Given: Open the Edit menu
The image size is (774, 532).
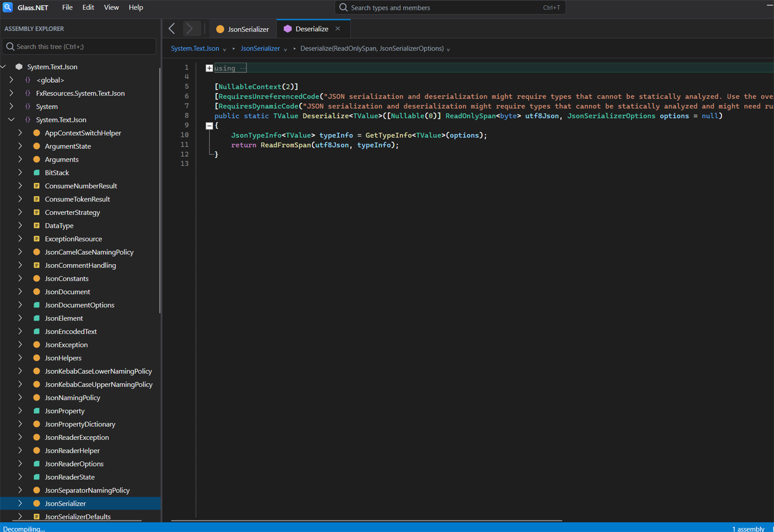Looking at the screenshot, I should (x=88, y=8).
